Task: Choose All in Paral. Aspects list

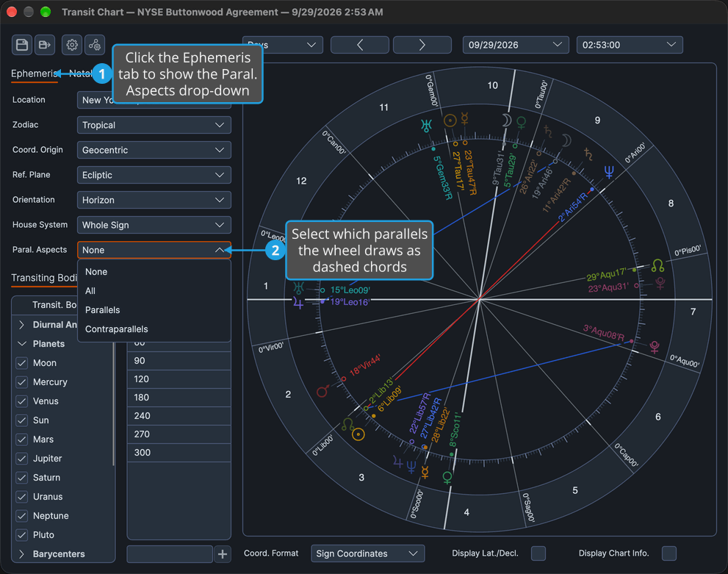Action: point(154,291)
